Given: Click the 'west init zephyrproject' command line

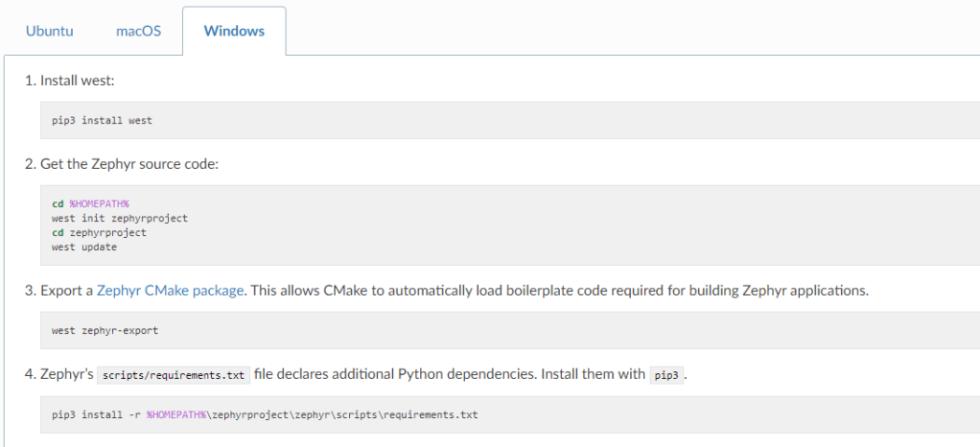Looking at the screenshot, I should [x=119, y=219].
